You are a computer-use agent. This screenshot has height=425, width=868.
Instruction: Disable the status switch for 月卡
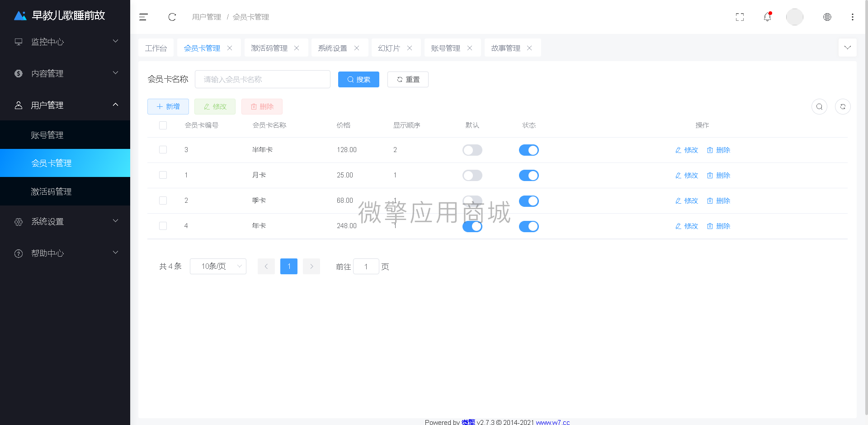click(x=529, y=176)
